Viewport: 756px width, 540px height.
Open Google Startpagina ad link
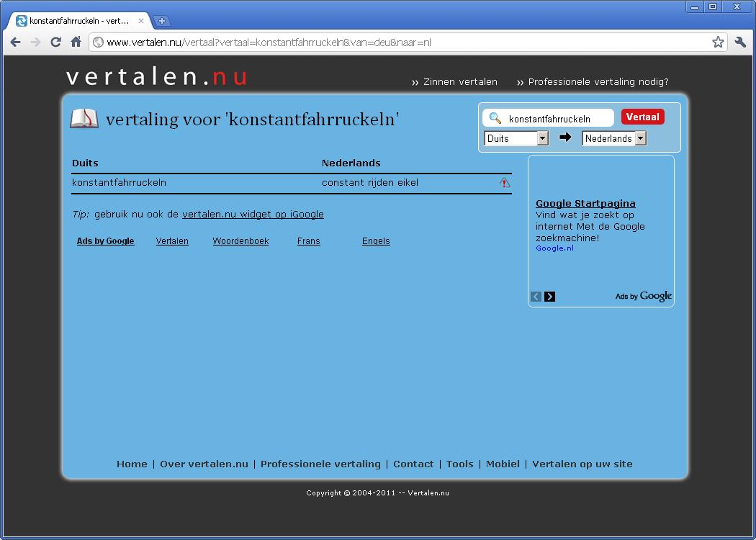pyautogui.click(x=585, y=204)
